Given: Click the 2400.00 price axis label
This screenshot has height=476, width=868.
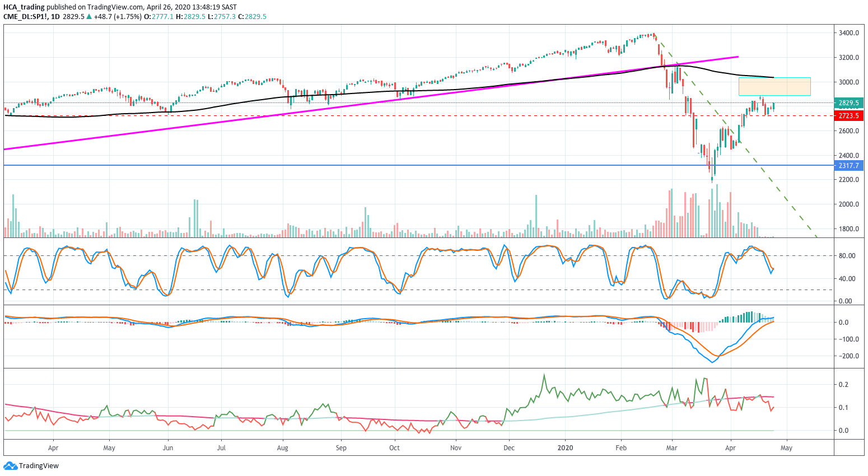Looking at the screenshot, I should pyautogui.click(x=849, y=156).
